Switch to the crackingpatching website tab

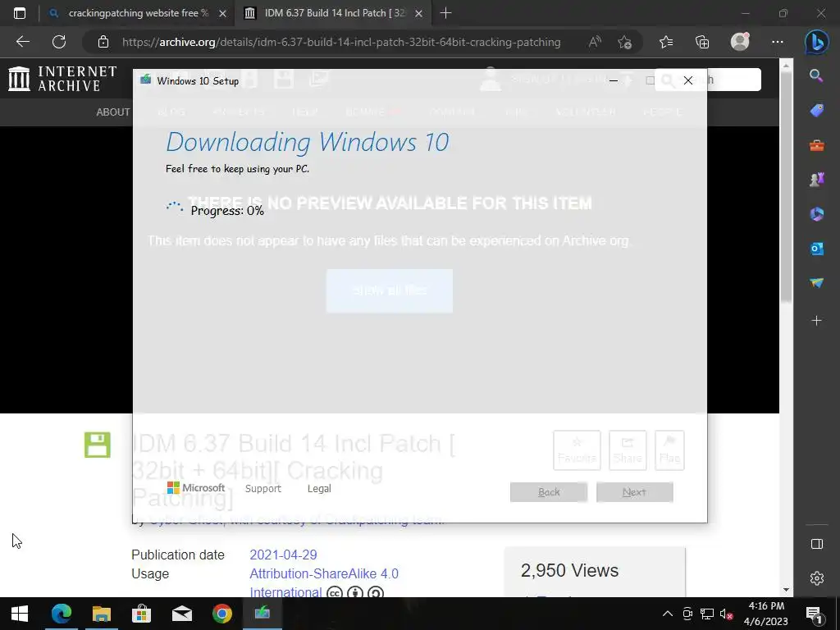click(x=137, y=13)
